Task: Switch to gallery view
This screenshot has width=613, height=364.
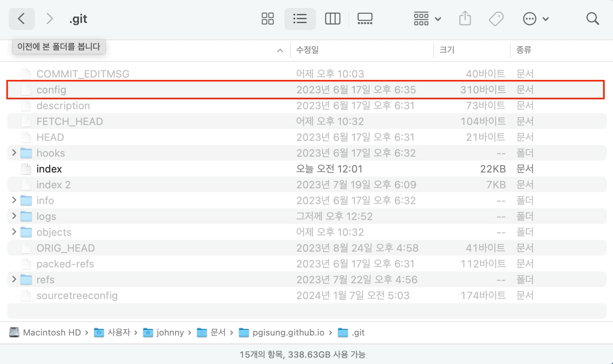Action: pos(365,18)
